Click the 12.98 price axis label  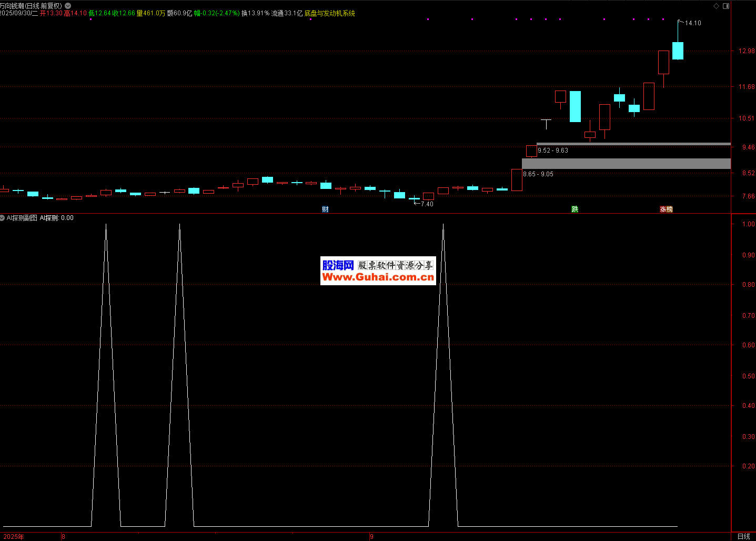point(747,51)
